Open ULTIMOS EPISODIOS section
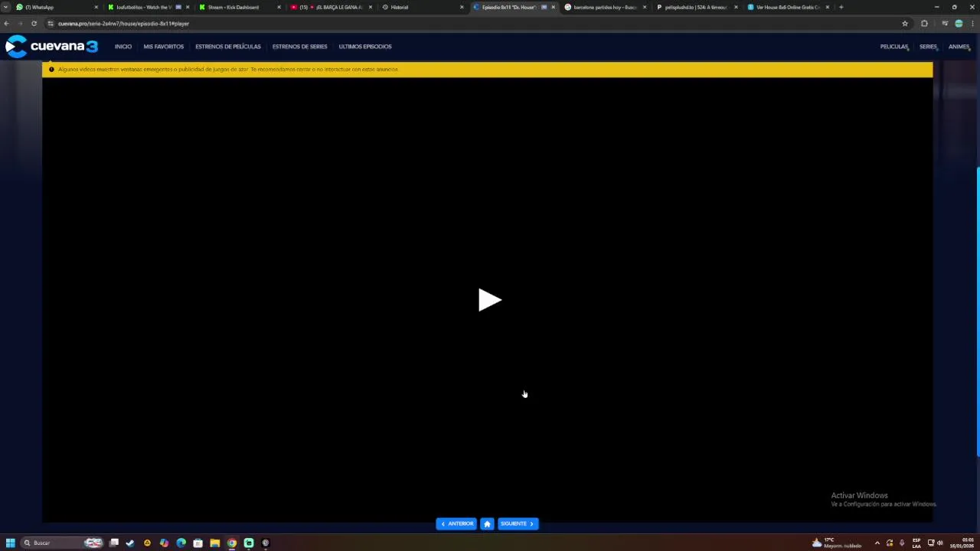The image size is (980, 551). tap(365, 47)
